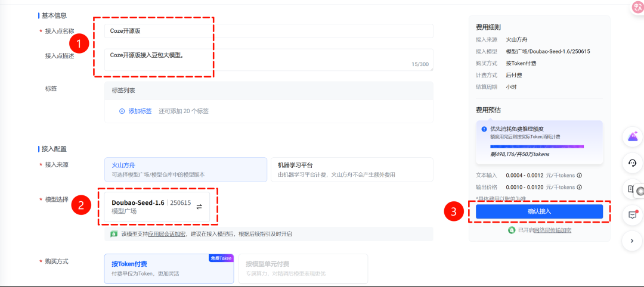The width and height of the screenshot is (644, 287).
Task: Click 小时 settlement cycle value
Action: point(512,87)
